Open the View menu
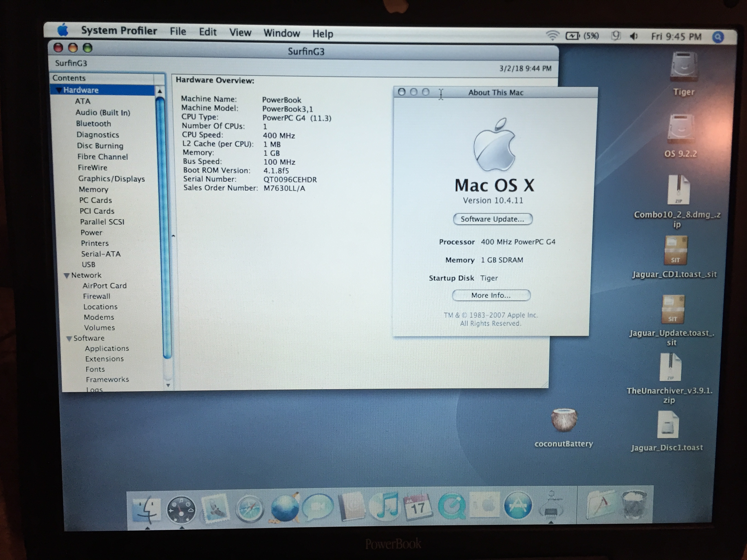This screenshot has height=560, width=747. coord(240,32)
